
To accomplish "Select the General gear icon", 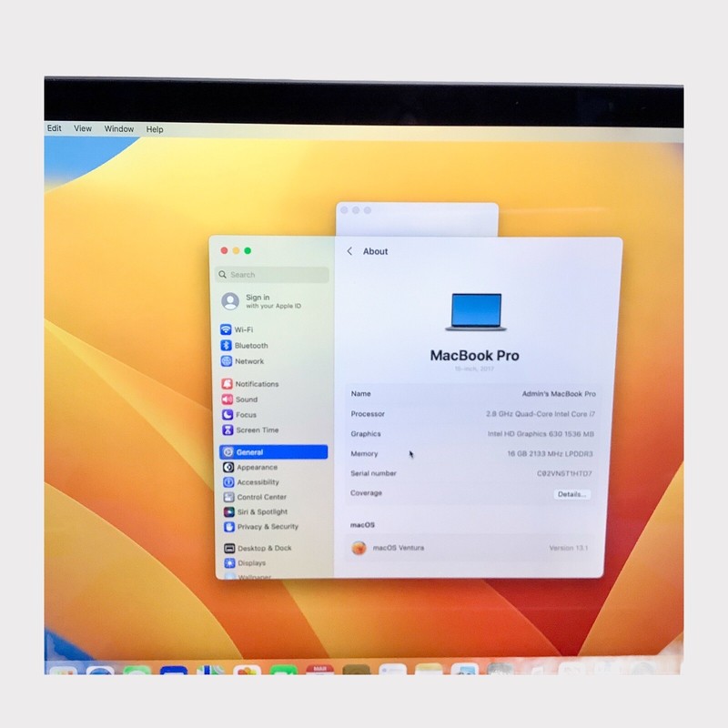I will (x=228, y=452).
